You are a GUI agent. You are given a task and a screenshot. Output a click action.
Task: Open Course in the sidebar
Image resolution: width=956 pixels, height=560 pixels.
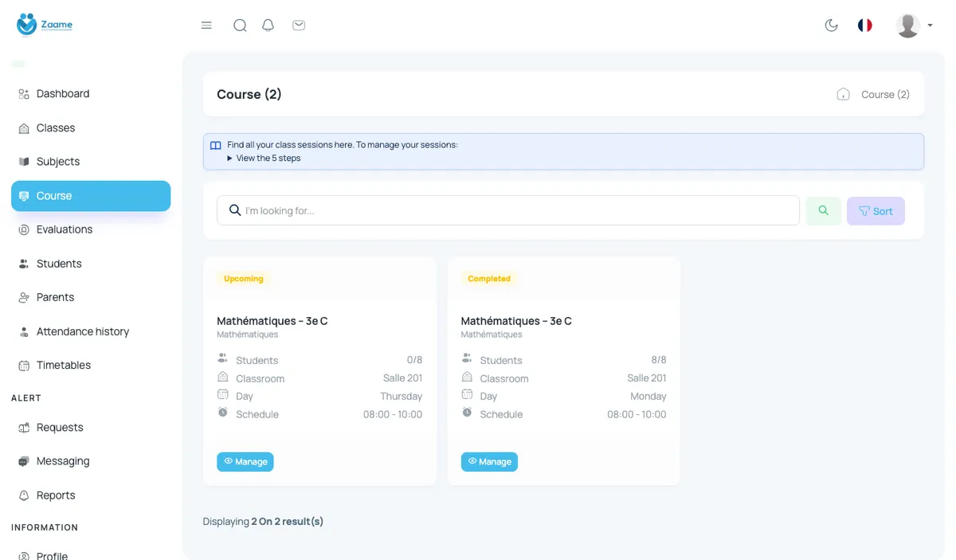91,196
